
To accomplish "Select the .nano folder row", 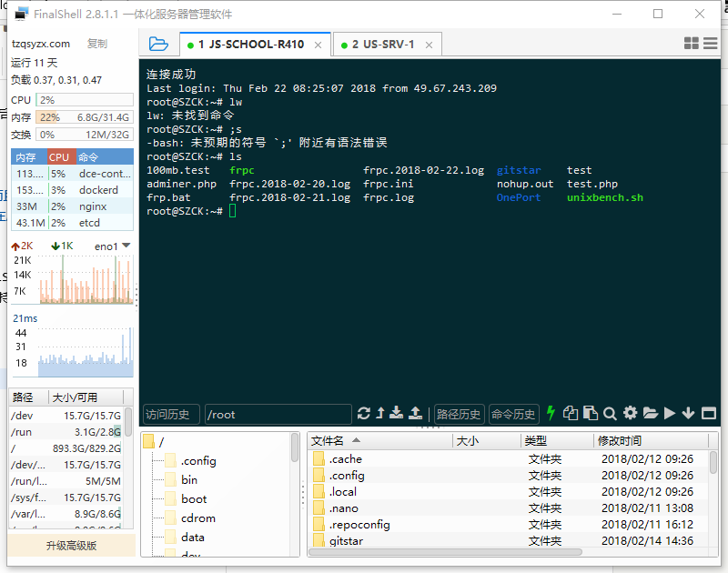I will point(509,508).
